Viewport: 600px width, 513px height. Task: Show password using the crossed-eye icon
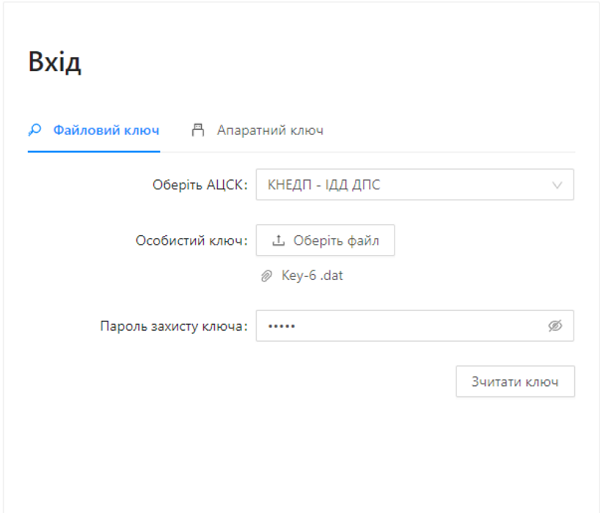555,326
